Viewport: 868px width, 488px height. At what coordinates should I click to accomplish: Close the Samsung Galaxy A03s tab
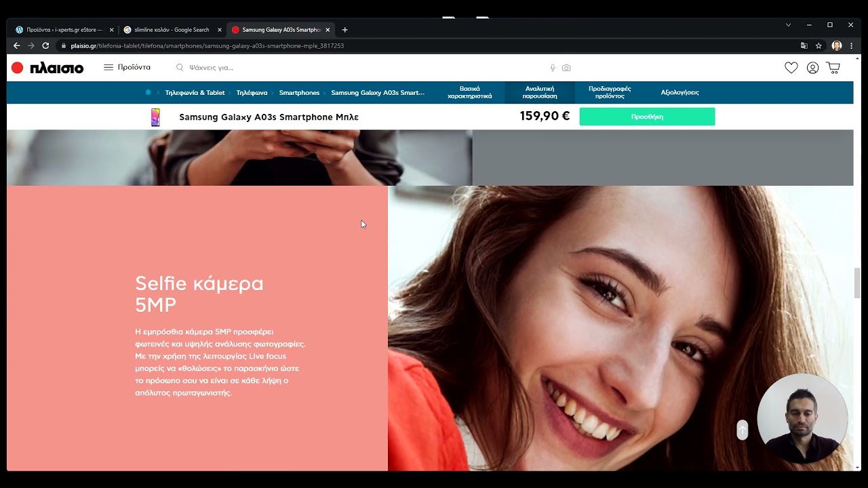pos(328,30)
